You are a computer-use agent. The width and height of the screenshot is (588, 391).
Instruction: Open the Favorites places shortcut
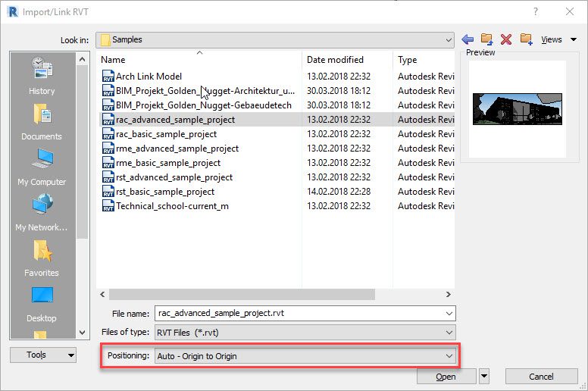pos(42,258)
